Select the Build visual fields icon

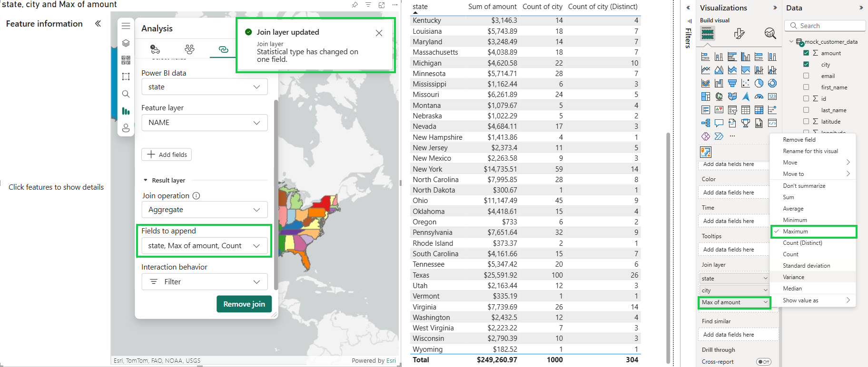click(x=708, y=33)
